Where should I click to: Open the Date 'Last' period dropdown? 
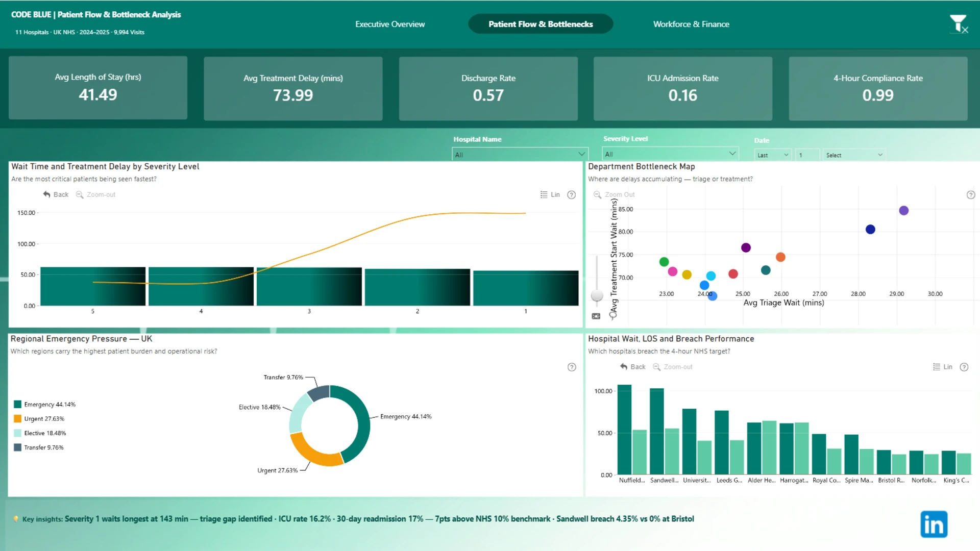click(x=773, y=155)
